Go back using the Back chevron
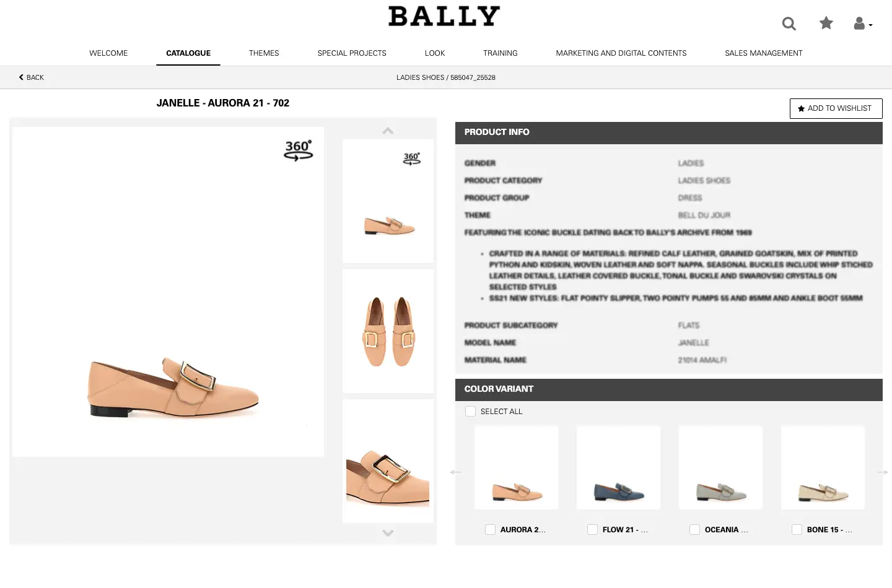892x588 pixels. [x=31, y=77]
